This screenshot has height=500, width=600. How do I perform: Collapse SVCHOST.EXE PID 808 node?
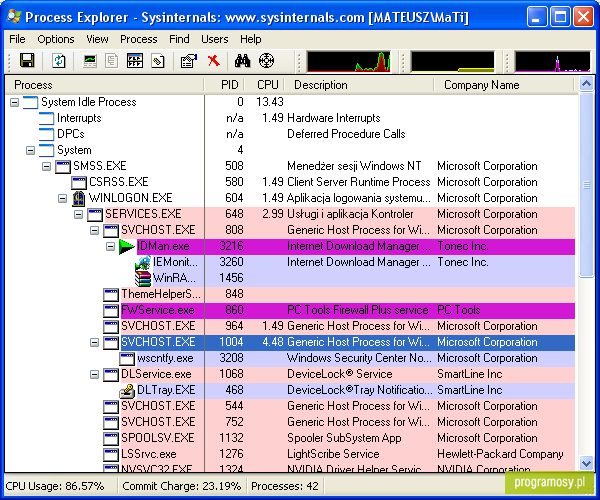(95, 230)
